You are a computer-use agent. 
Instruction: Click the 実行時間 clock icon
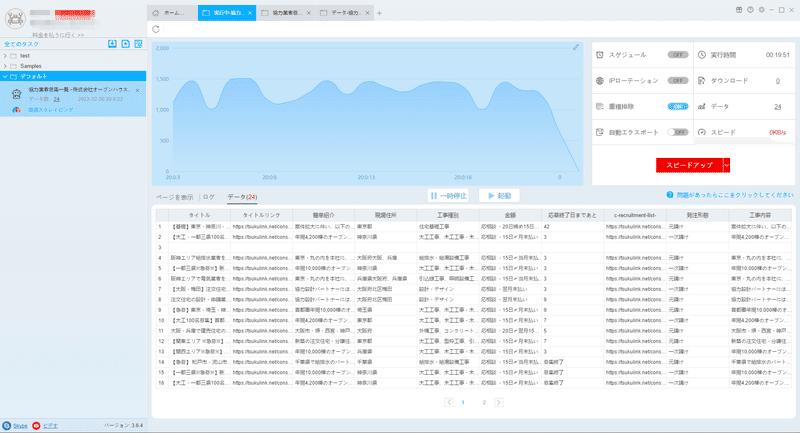click(702, 55)
